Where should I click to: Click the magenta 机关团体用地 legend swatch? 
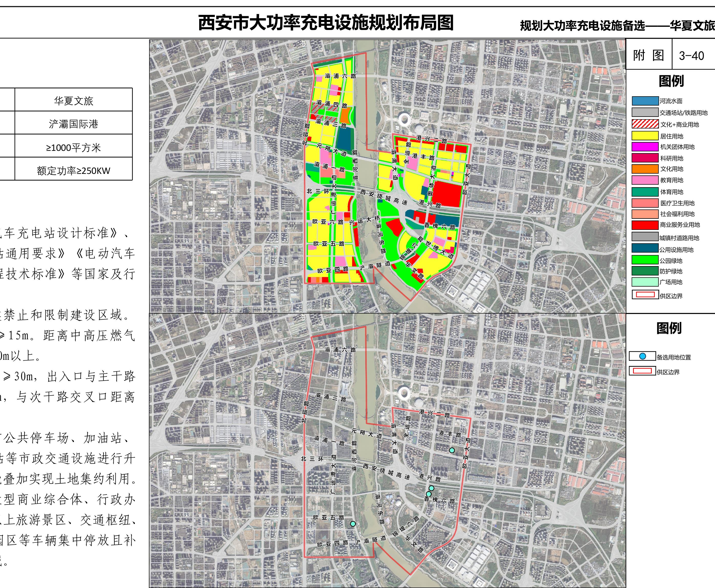pos(645,147)
